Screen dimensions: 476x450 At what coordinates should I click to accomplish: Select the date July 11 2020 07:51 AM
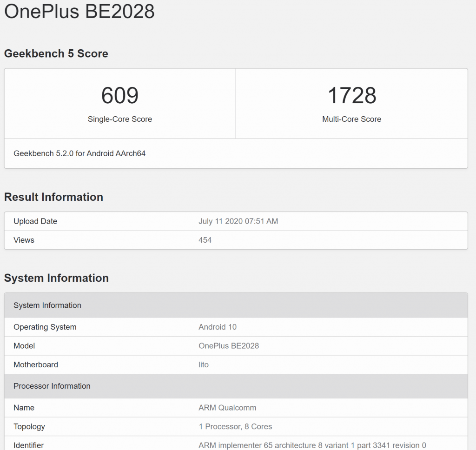pyautogui.click(x=238, y=221)
